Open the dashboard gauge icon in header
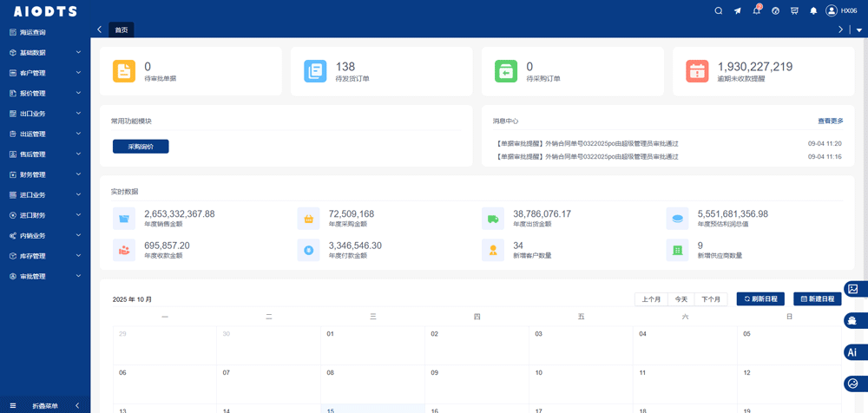This screenshot has height=413, width=868. pyautogui.click(x=775, y=11)
